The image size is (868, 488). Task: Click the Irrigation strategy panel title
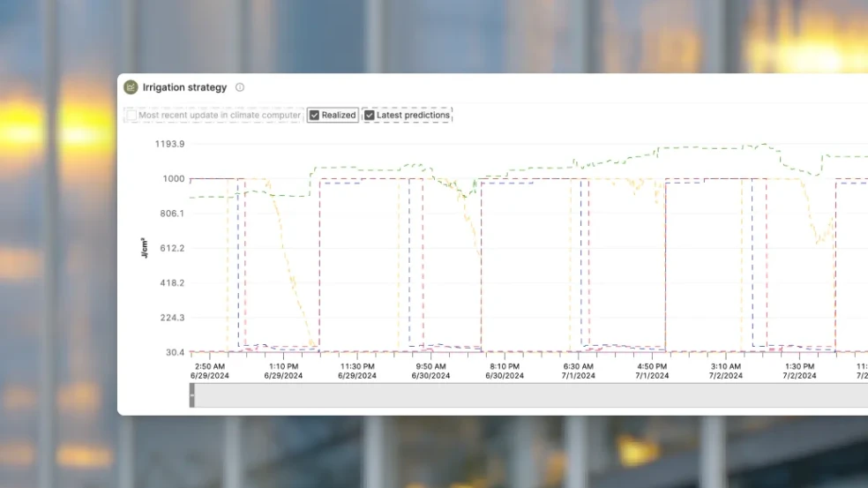(x=184, y=87)
